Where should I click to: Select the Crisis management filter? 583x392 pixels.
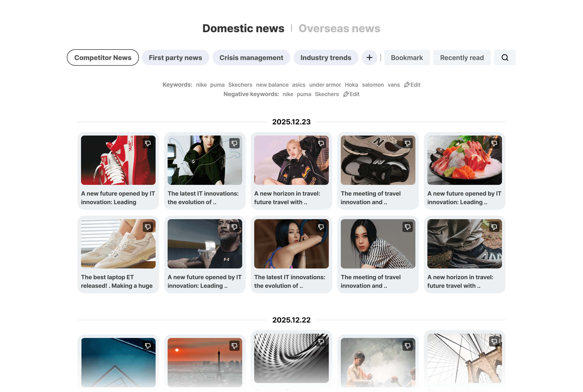[251, 57]
